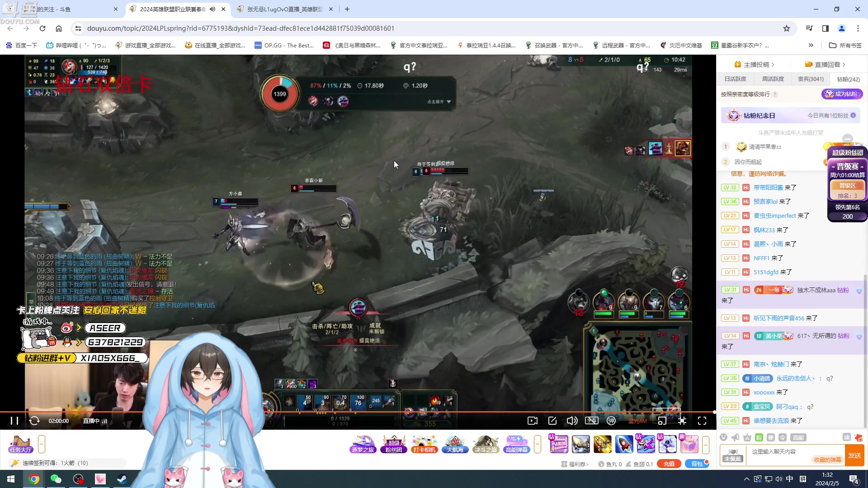Switch to 张无忌L1ugOvO直播 browser tab
Viewport: 868px width, 488px height.
point(285,9)
